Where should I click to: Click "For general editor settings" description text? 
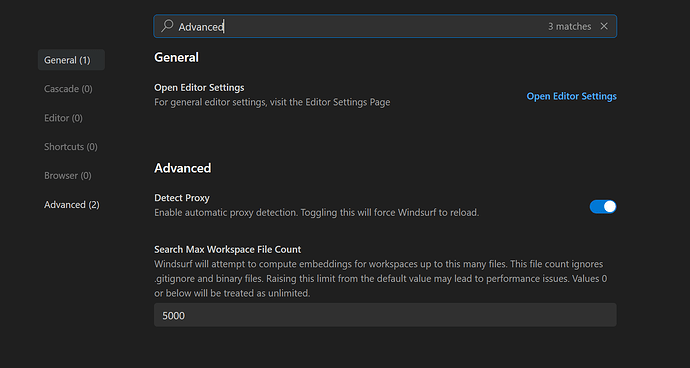(272, 102)
